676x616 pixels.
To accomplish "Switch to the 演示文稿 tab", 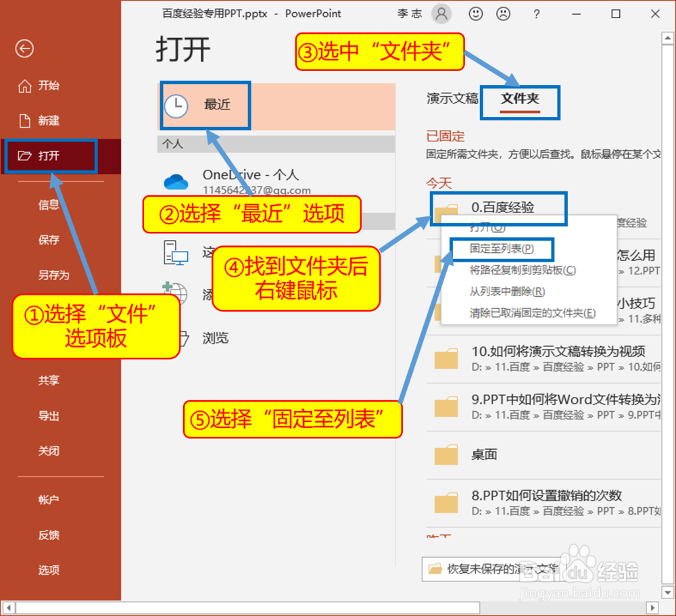I will pyautogui.click(x=452, y=99).
